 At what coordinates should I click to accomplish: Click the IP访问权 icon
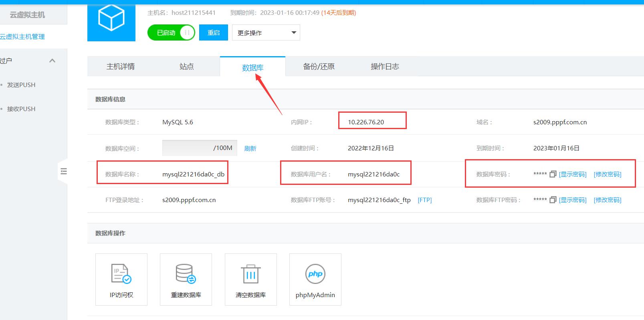[x=121, y=274]
